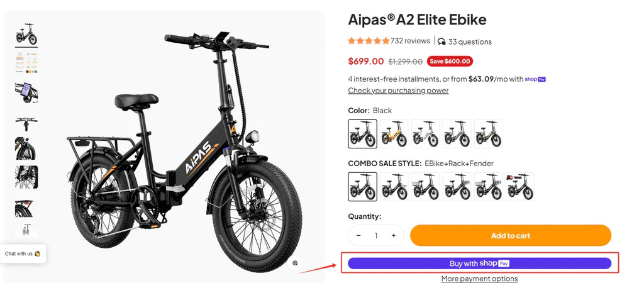Choose the white bike color option

click(x=426, y=133)
